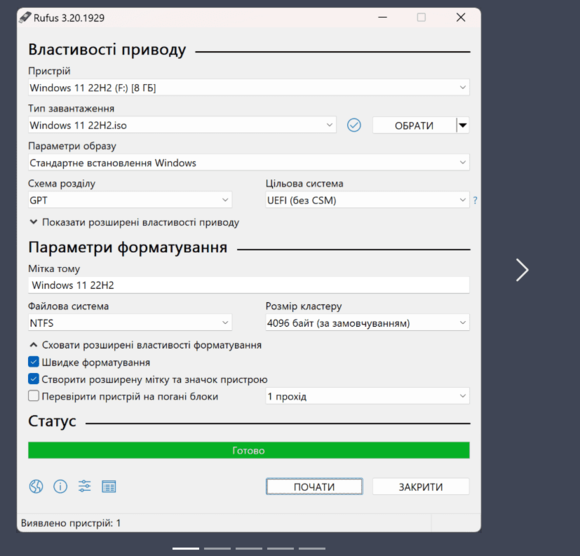Enable Перевірити пристрій на погані блоки
Viewport: 580px width, 556px height.
[x=33, y=396]
